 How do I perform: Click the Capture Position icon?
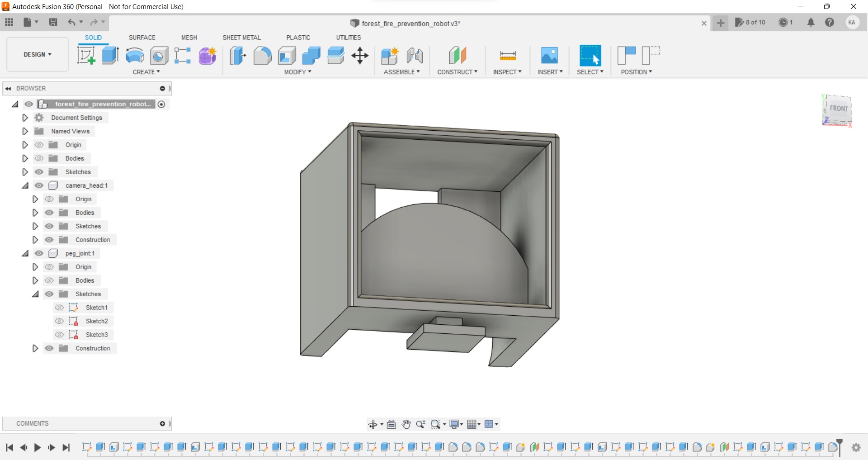627,56
